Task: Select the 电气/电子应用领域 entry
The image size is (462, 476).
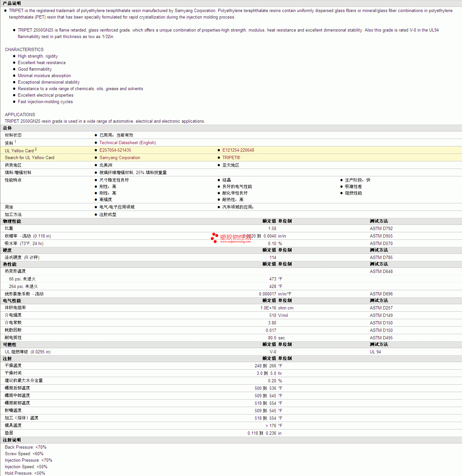Action: [x=117, y=207]
